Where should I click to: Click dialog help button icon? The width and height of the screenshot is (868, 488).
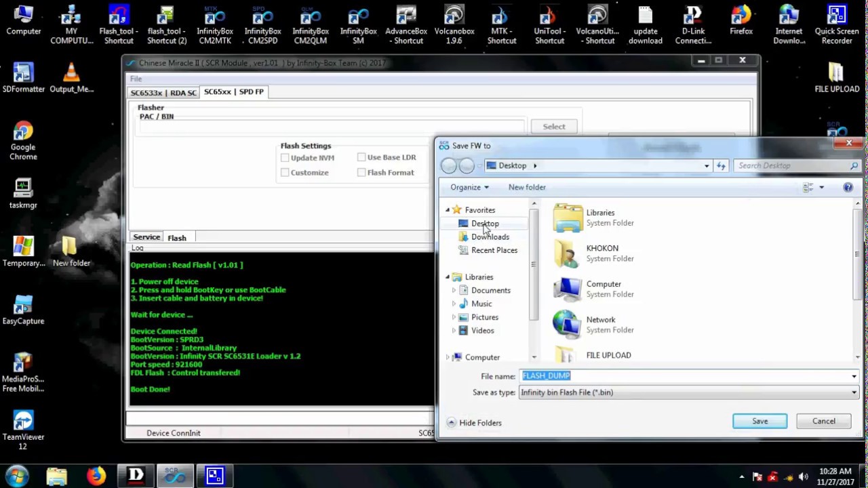click(x=848, y=187)
